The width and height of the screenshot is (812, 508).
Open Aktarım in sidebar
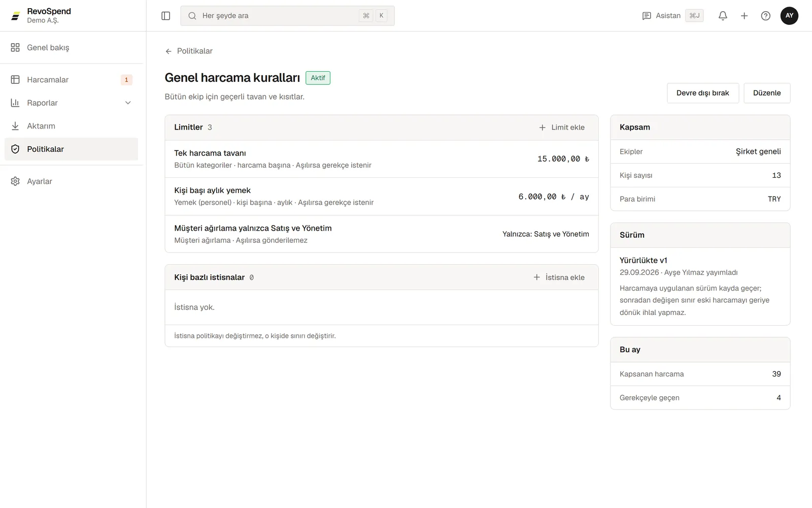point(72,126)
